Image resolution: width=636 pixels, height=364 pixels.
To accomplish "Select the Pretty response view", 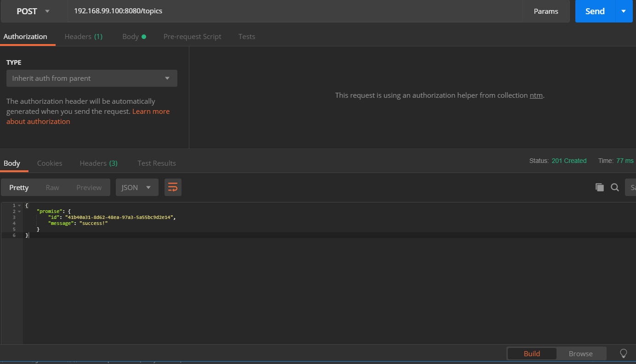I will [x=19, y=187].
